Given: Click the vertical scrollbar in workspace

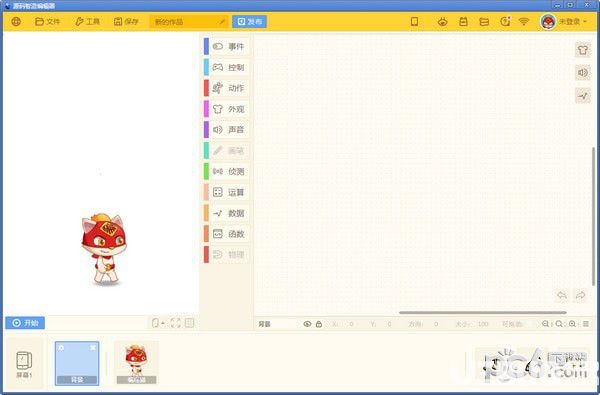Looking at the screenshot, I should (x=594, y=215).
